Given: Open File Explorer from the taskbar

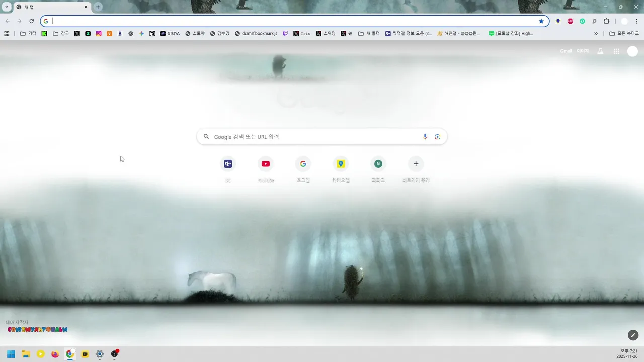Looking at the screenshot, I should (x=26, y=354).
